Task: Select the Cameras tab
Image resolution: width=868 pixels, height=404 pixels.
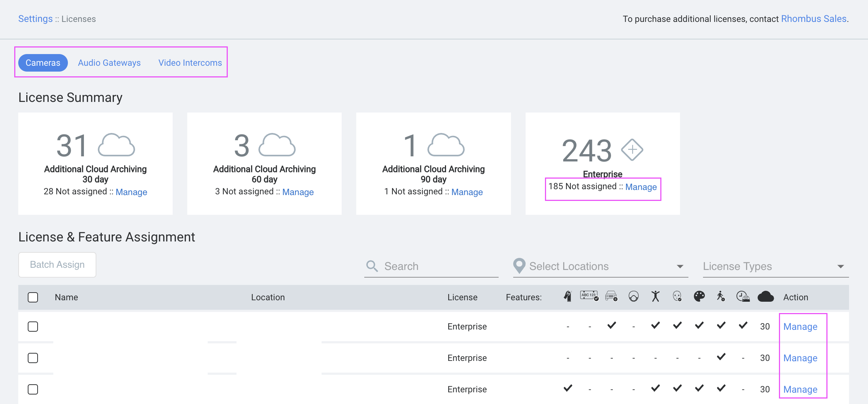Action: click(x=43, y=63)
